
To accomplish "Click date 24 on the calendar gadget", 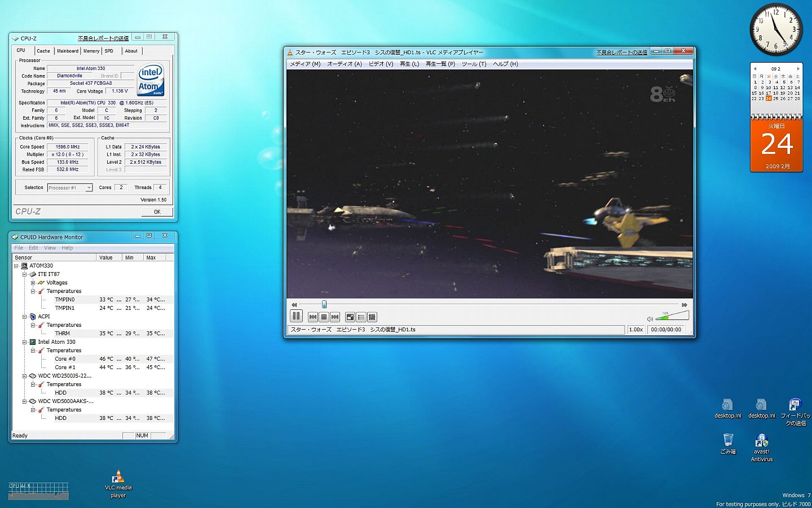I will tap(769, 99).
